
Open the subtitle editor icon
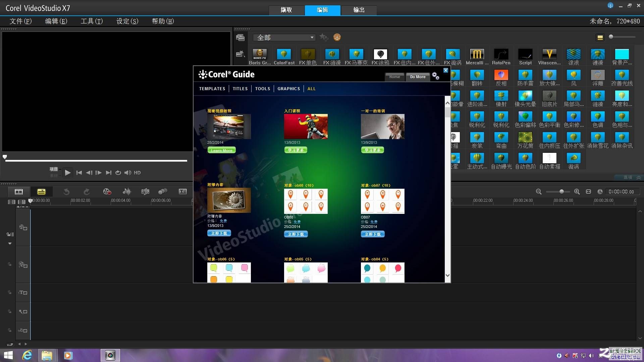(183, 192)
